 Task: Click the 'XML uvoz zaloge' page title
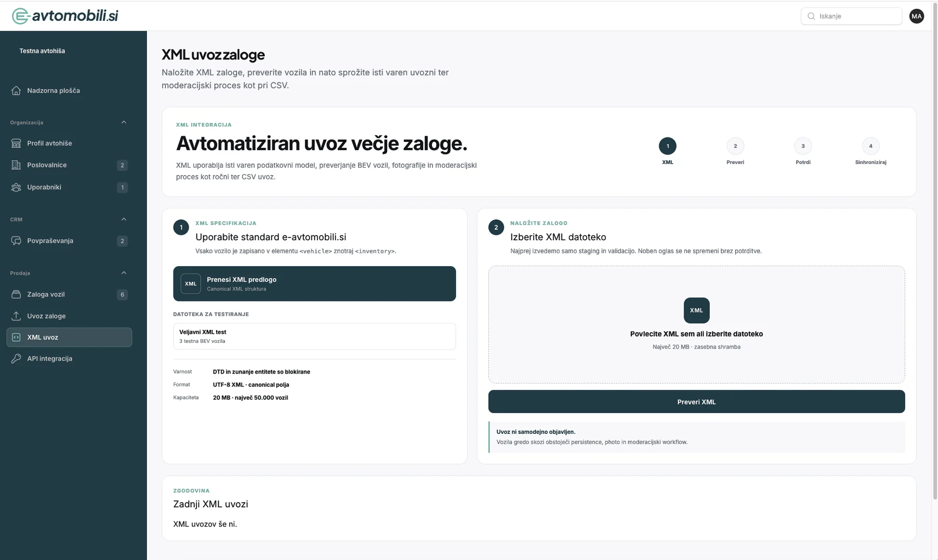[x=213, y=55]
